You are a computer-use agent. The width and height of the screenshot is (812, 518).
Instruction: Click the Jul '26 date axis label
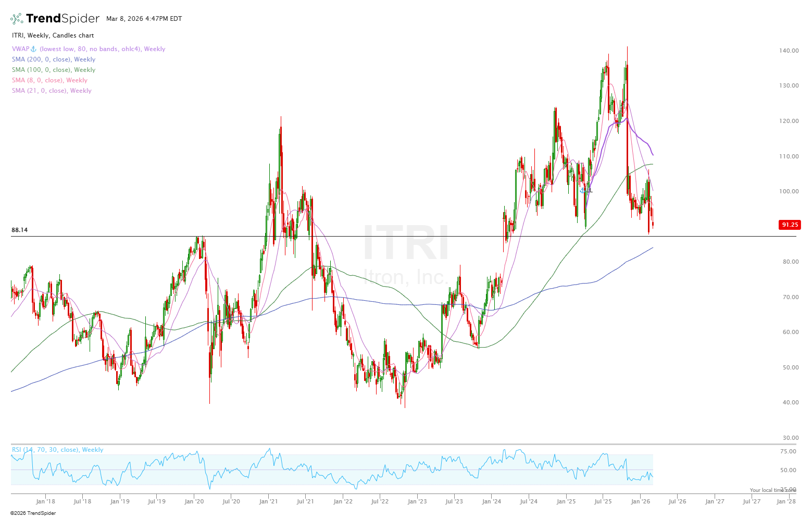[x=677, y=502]
